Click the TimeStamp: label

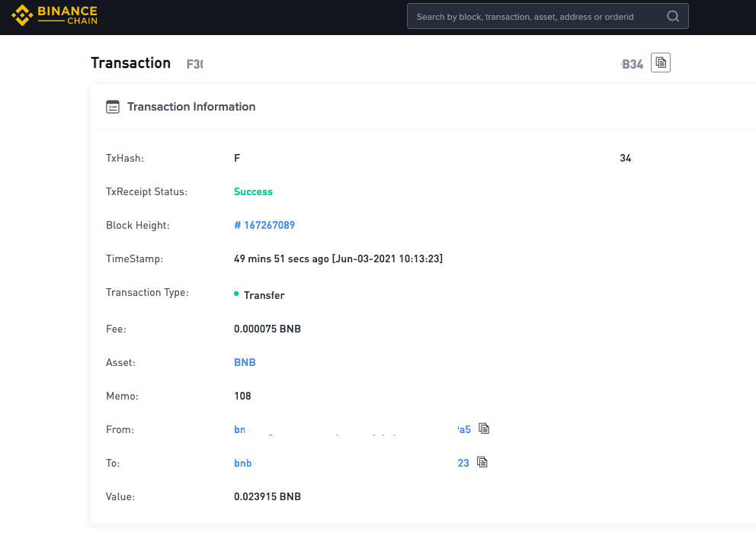[x=135, y=259]
